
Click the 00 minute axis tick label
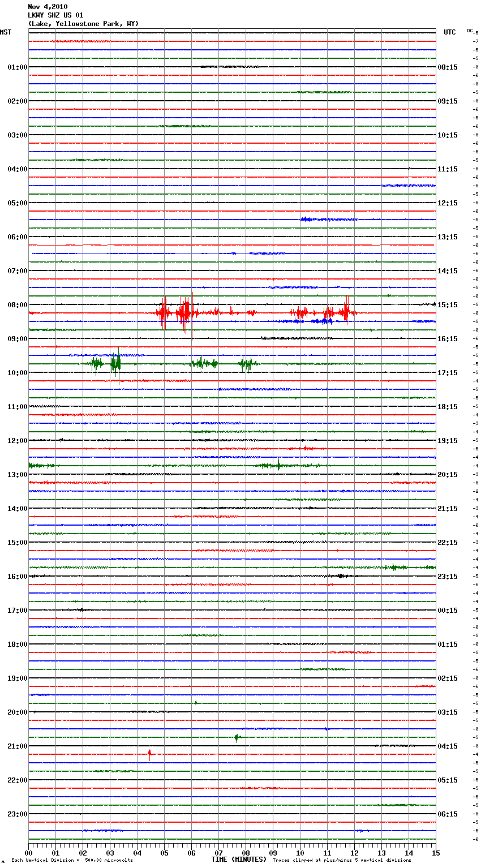(29, 853)
